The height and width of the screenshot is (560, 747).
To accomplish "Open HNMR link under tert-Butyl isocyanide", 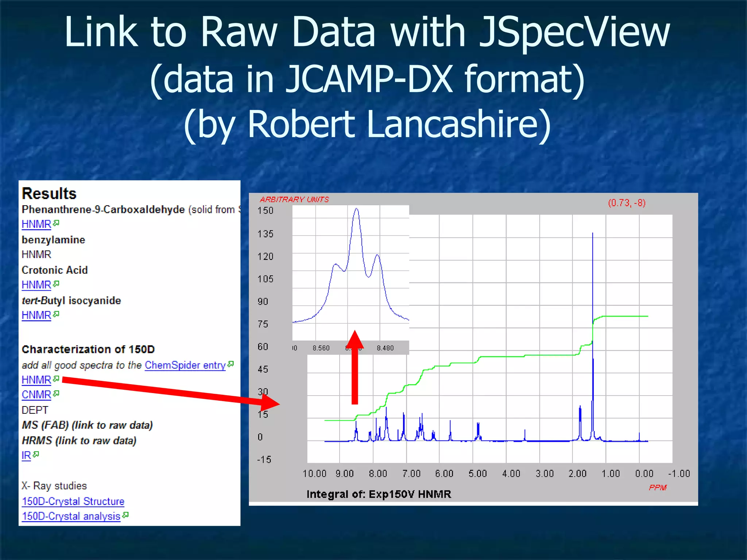I will click(x=36, y=315).
